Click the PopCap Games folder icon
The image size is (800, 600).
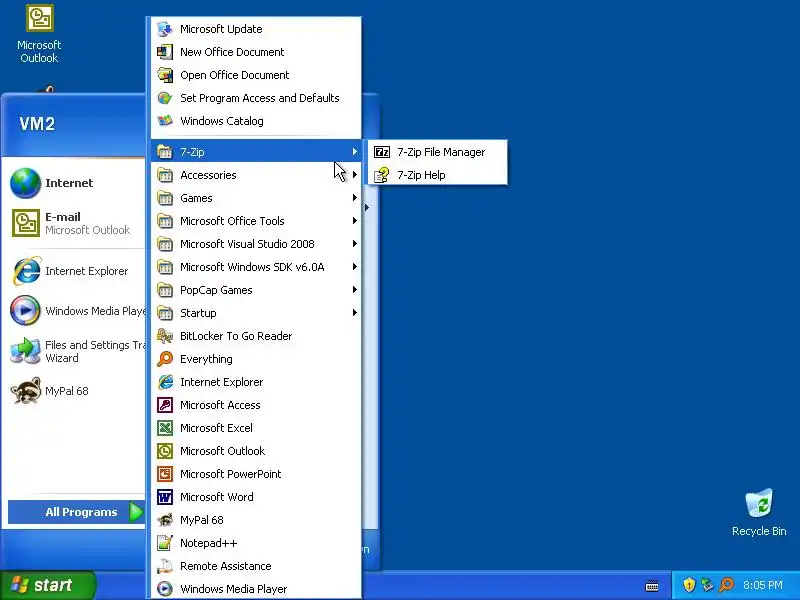tap(165, 290)
